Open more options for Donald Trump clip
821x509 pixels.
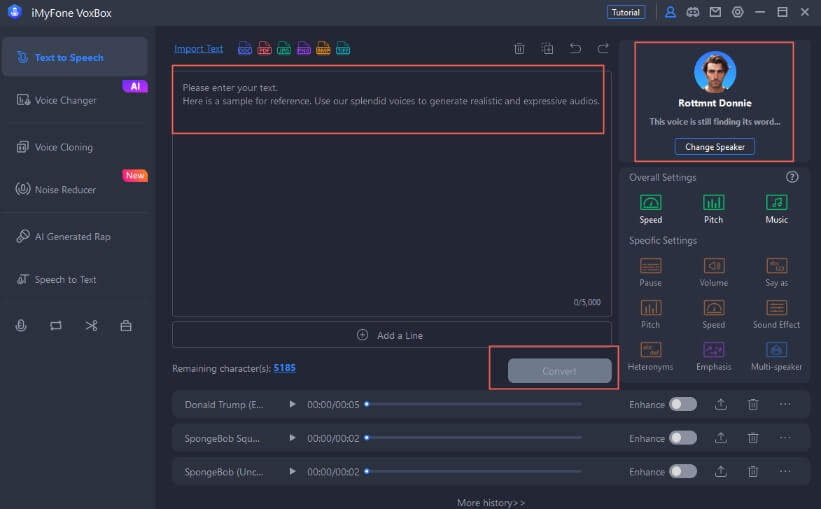click(x=785, y=404)
